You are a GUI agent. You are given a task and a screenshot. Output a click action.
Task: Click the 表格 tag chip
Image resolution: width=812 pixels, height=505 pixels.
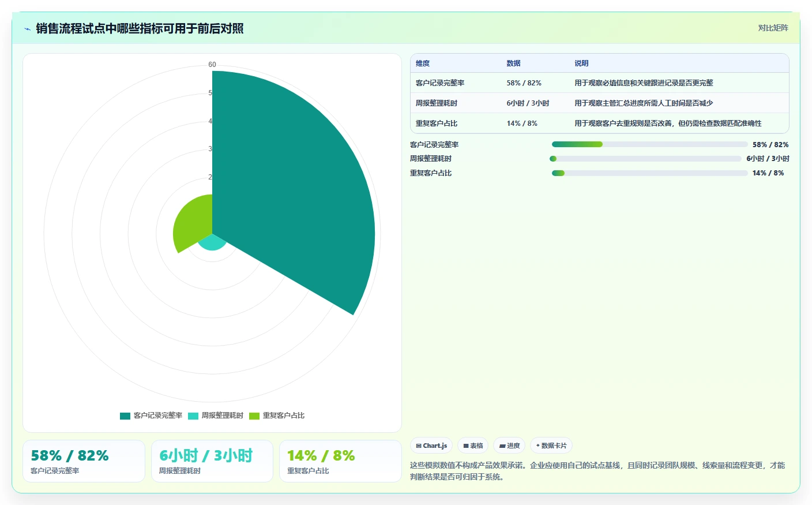coord(473,446)
